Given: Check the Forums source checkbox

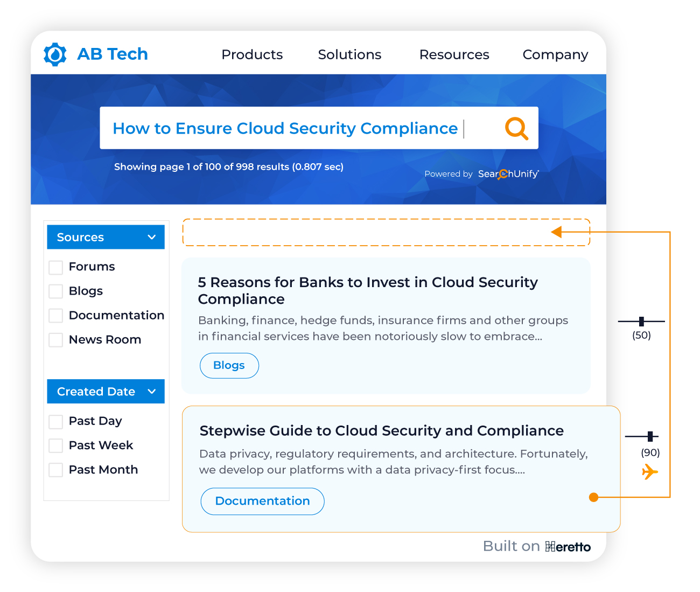Looking at the screenshot, I should 56,267.
